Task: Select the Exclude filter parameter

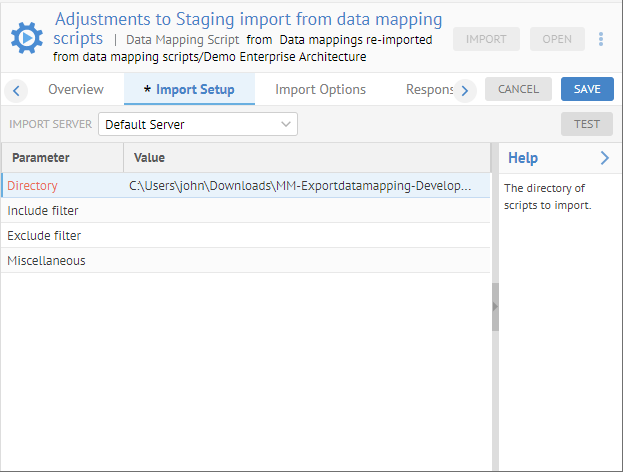Action: pos(44,236)
